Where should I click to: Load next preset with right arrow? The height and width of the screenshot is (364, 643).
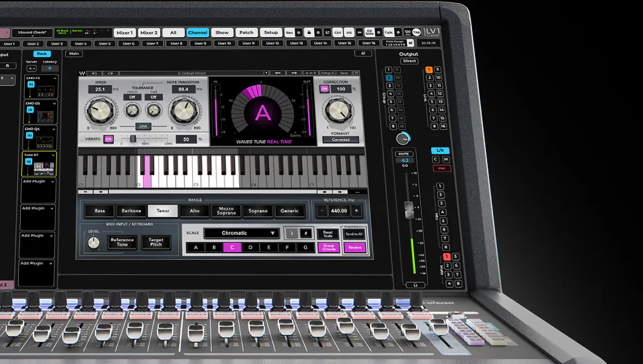coord(294,73)
